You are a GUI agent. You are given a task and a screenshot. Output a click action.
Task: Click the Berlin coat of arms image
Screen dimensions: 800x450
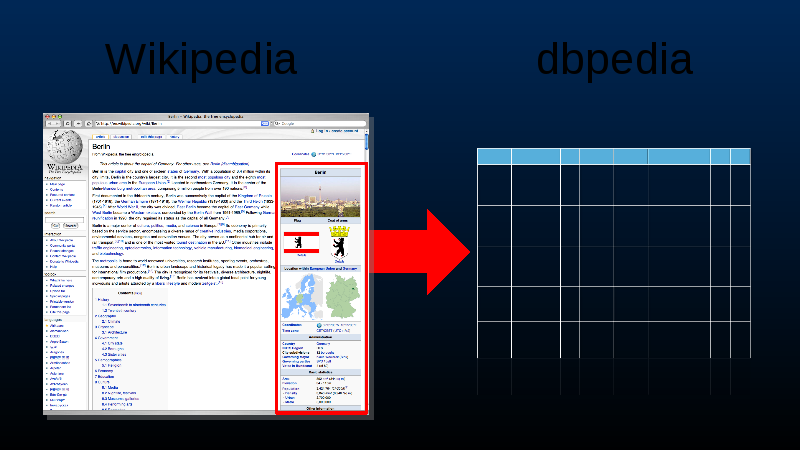click(339, 242)
